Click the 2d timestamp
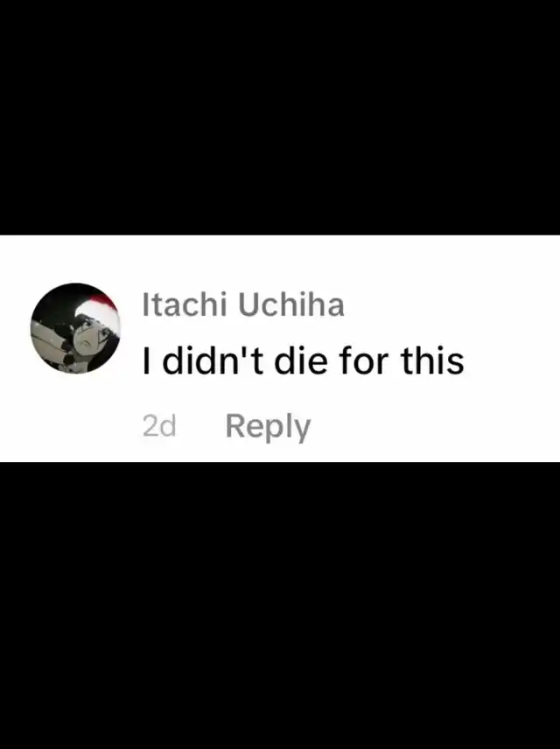This screenshot has height=749, width=560. point(159,426)
